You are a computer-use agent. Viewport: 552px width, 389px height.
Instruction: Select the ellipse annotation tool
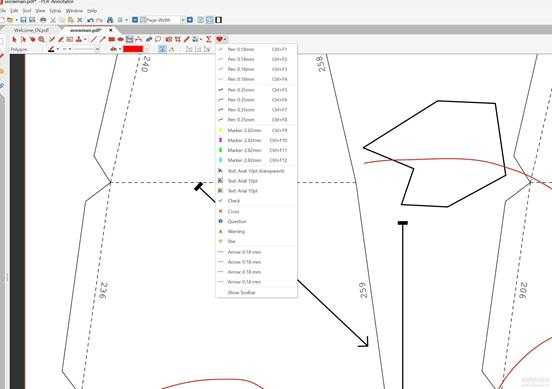pyautogui.click(x=120, y=39)
